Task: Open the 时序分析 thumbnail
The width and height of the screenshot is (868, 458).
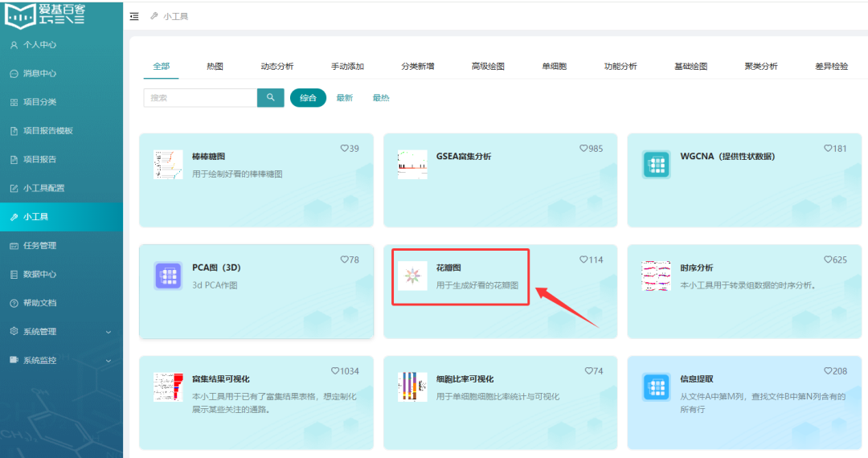Action: coord(657,276)
